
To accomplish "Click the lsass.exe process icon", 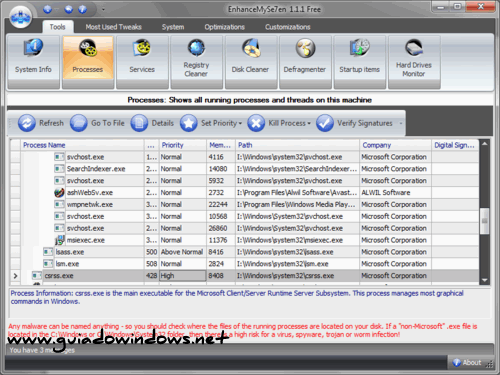I will [48, 252].
